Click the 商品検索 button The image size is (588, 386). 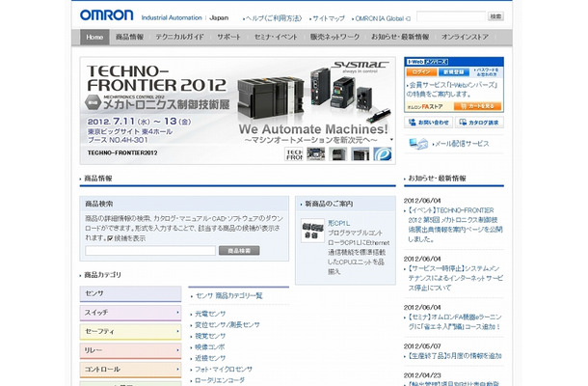[x=239, y=251]
